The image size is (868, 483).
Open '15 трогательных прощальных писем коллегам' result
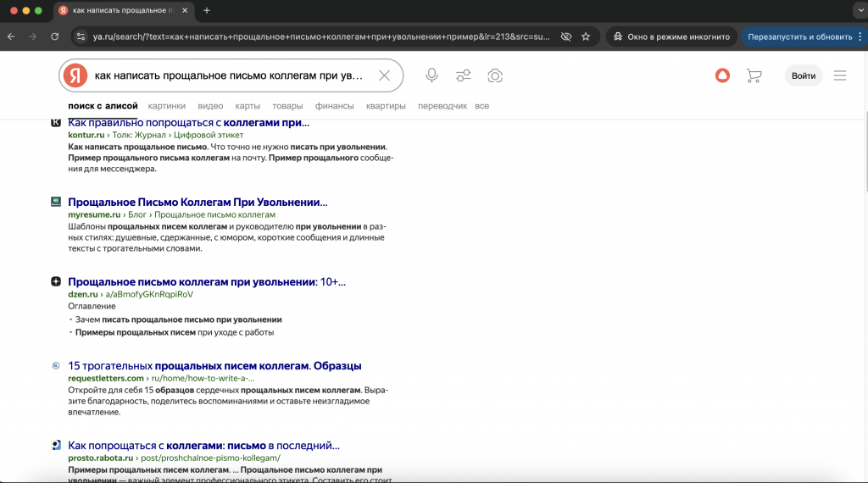(x=214, y=366)
